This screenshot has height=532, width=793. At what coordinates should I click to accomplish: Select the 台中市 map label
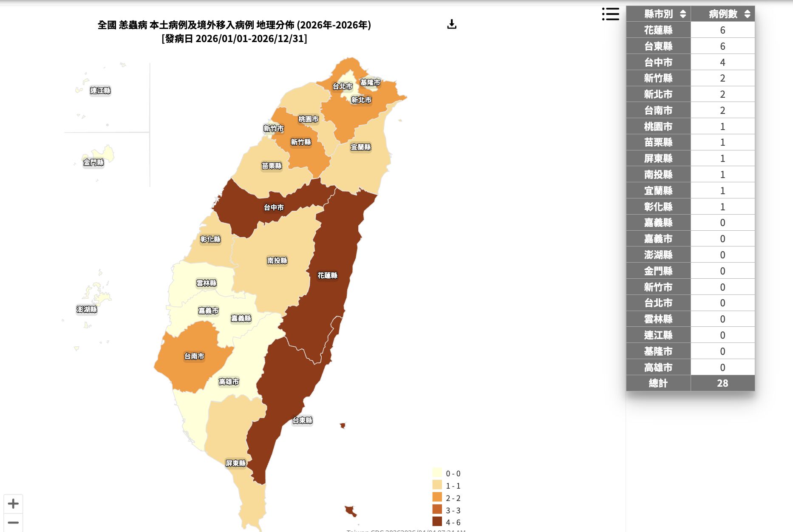click(x=274, y=207)
